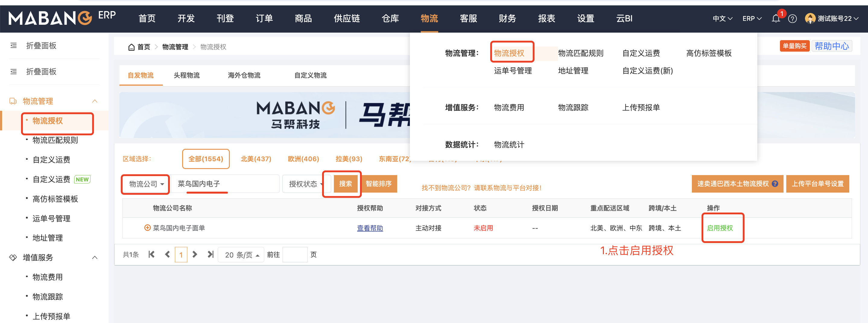Click the top fold panel icon
The image size is (868, 323).
pyautogui.click(x=14, y=46)
